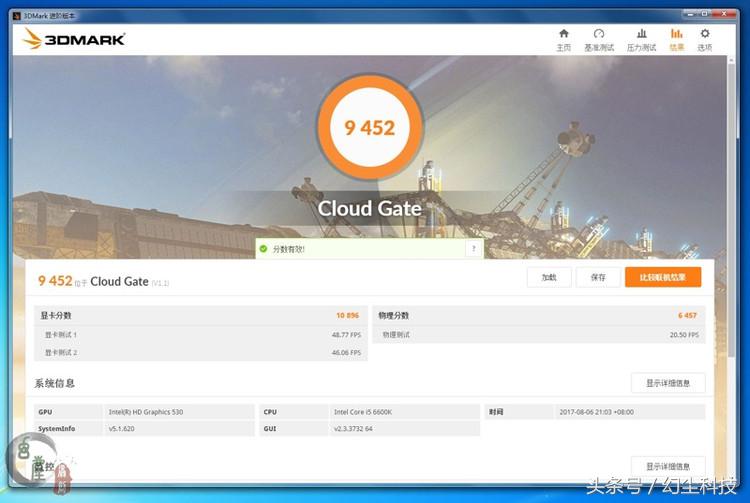Click the 3DMark logo in header

74,39
